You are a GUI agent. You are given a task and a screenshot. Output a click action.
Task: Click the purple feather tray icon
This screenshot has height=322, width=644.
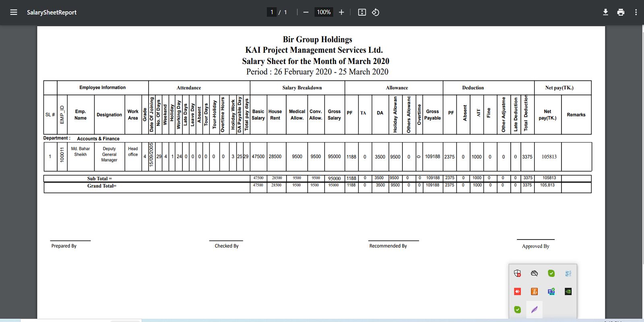[535, 310]
